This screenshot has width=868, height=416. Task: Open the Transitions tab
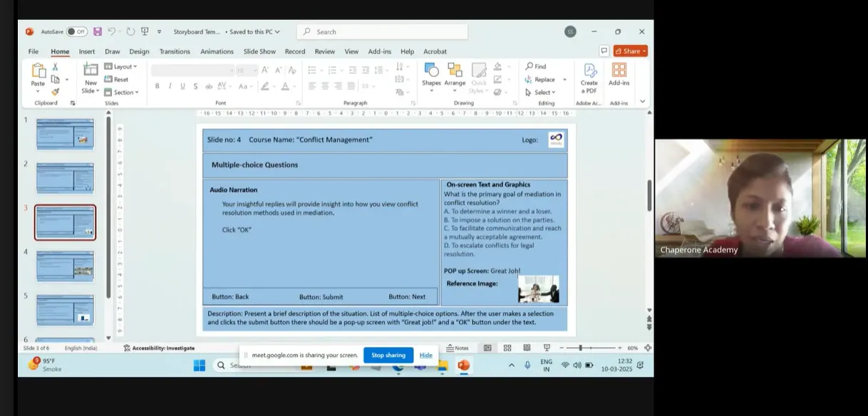pyautogui.click(x=175, y=51)
